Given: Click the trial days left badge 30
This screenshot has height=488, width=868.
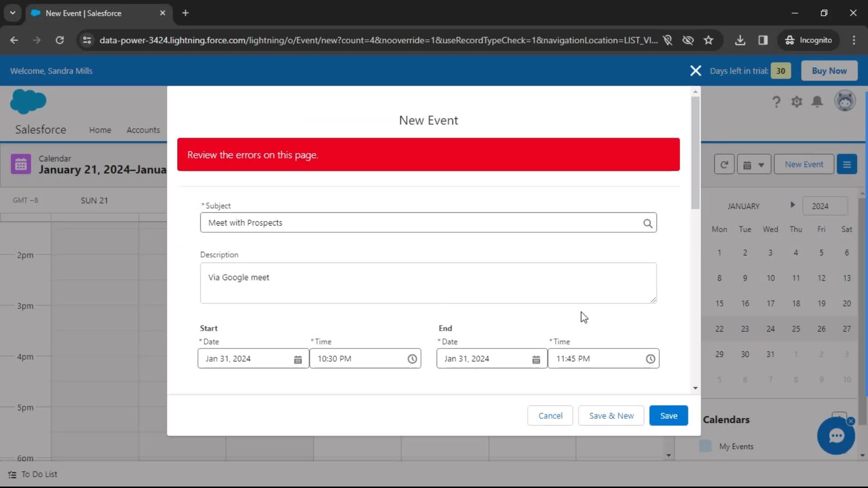Looking at the screenshot, I should (781, 71).
